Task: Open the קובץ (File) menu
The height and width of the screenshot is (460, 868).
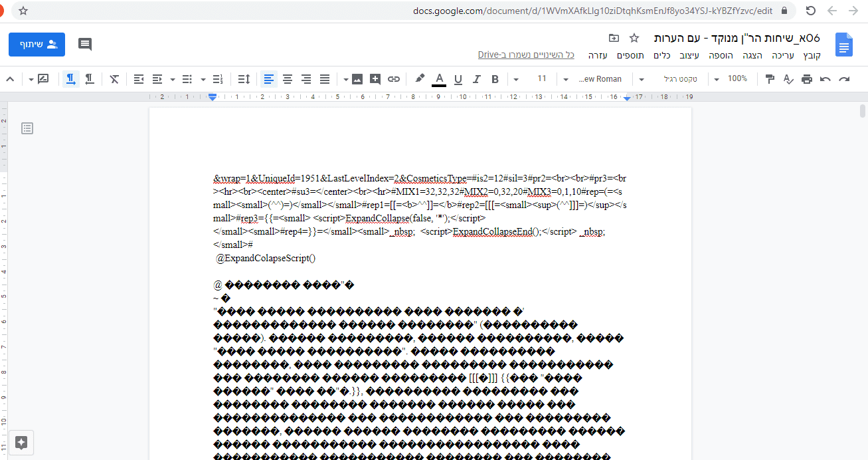Action: 812,55
